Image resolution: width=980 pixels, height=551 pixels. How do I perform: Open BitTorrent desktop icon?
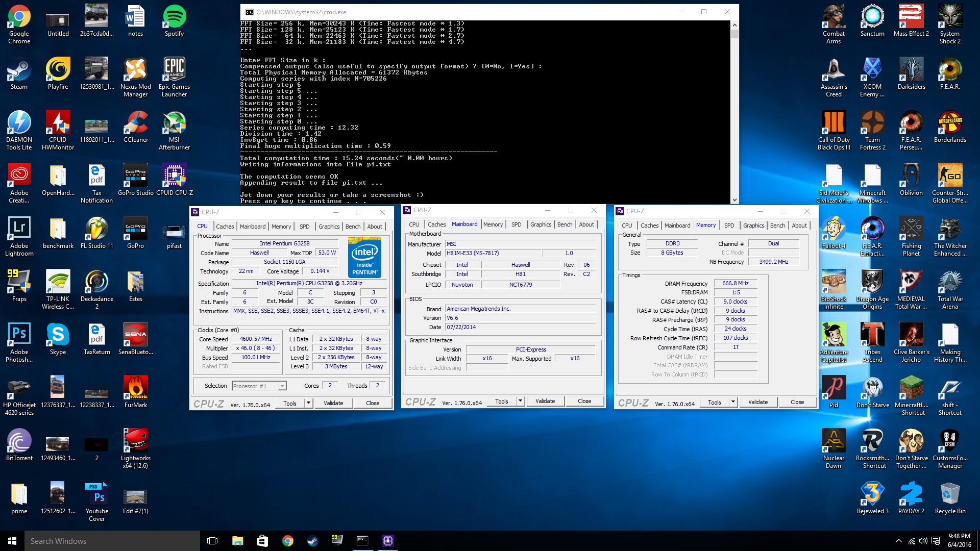(x=19, y=445)
